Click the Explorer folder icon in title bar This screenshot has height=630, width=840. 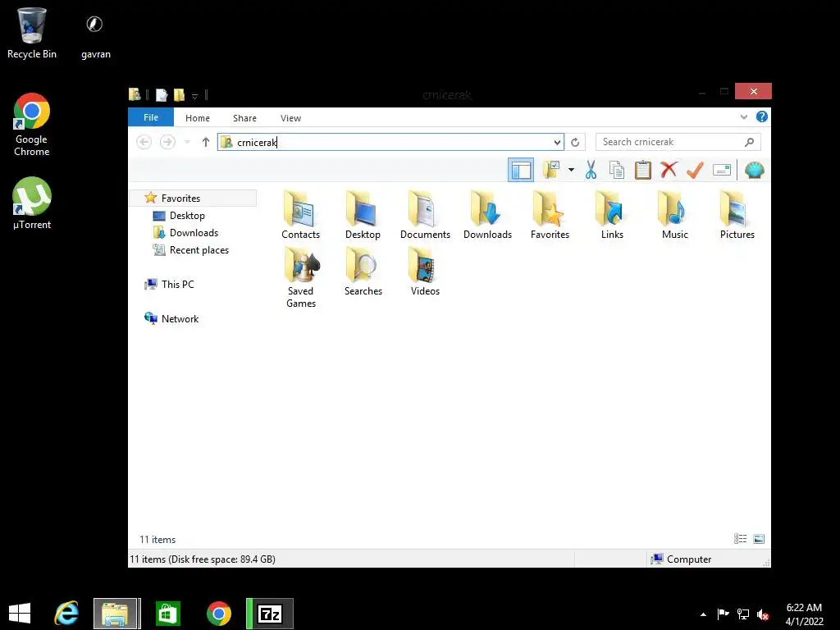pos(135,94)
